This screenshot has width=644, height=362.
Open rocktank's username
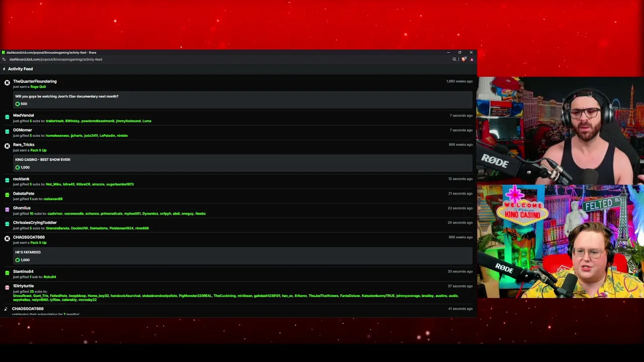click(x=21, y=179)
